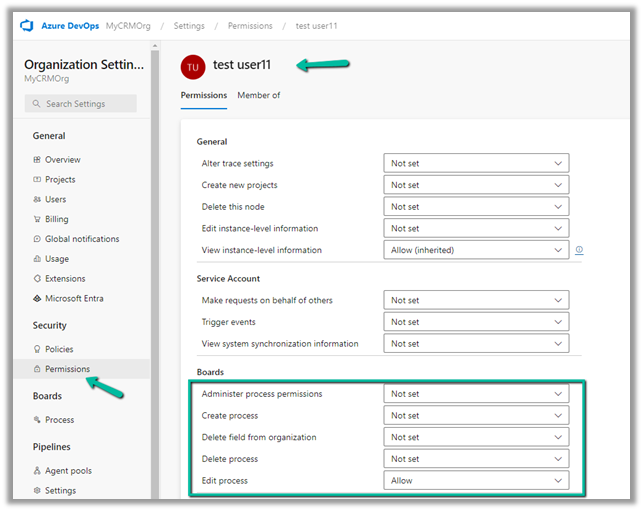Click the Projects icon in sidebar
Image resolution: width=643 pixels, height=511 pixels.
37,180
